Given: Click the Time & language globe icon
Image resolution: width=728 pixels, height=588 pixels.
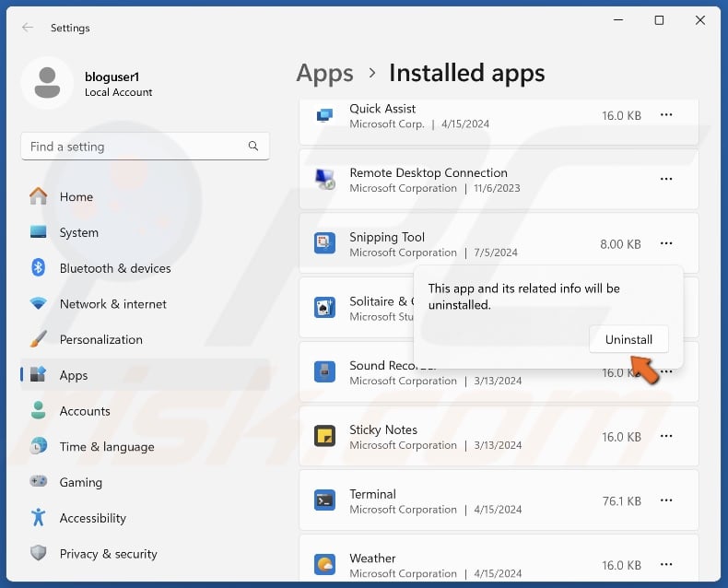Looking at the screenshot, I should click(x=38, y=446).
